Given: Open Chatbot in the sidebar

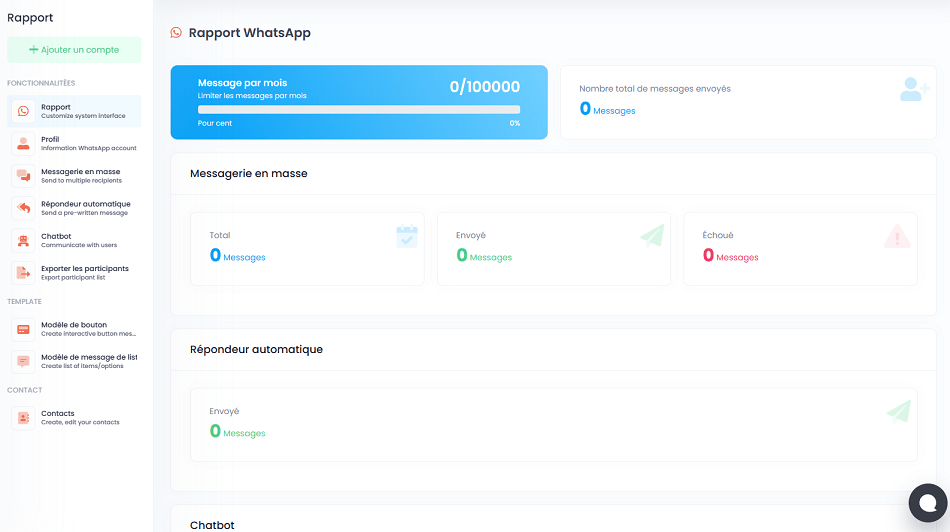Looking at the screenshot, I should click(74, 241).
